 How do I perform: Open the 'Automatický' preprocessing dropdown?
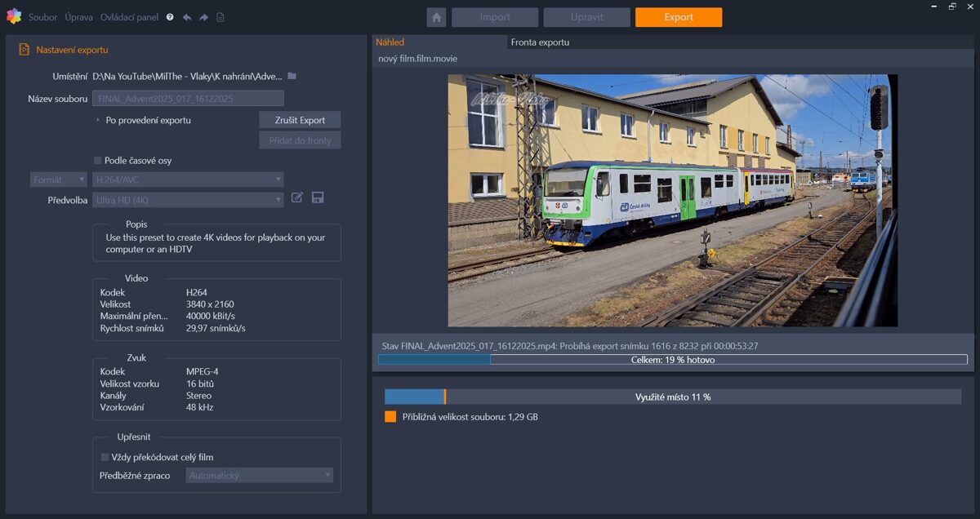click(x=259, y=475)
